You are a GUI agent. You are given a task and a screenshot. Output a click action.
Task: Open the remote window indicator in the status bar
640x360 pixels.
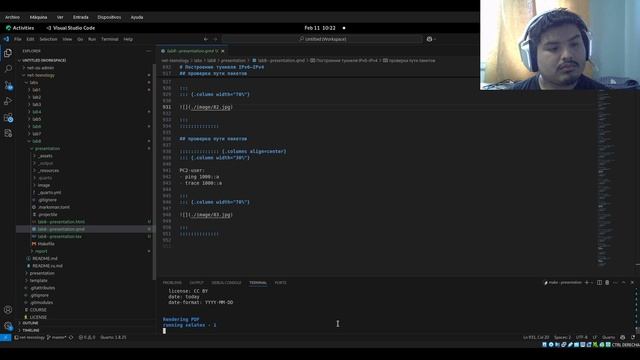[5, 338]
